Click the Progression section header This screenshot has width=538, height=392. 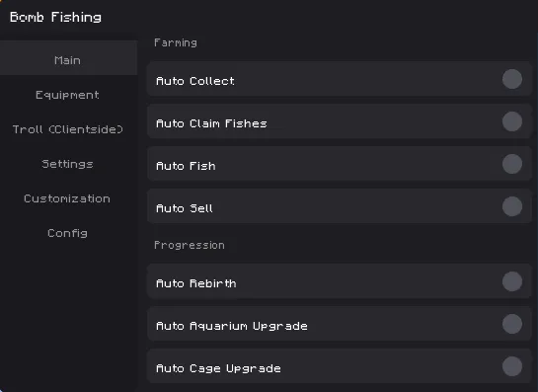coord(190,245)
